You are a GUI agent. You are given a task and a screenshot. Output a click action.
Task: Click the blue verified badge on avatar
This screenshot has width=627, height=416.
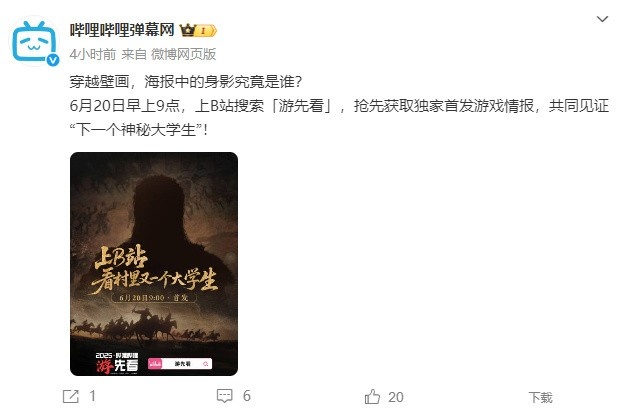pyautogui.click(x=53, y=60)
